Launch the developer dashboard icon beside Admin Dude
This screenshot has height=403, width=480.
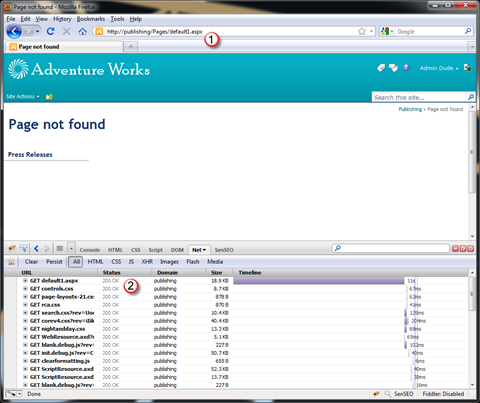(467, 68)
